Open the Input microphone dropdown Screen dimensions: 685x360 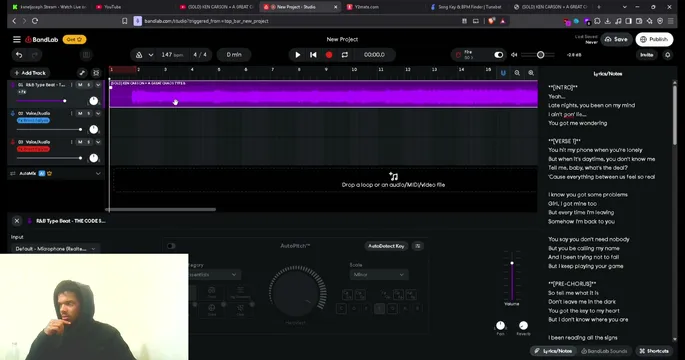pyautogui.click(x=55, y=249)
